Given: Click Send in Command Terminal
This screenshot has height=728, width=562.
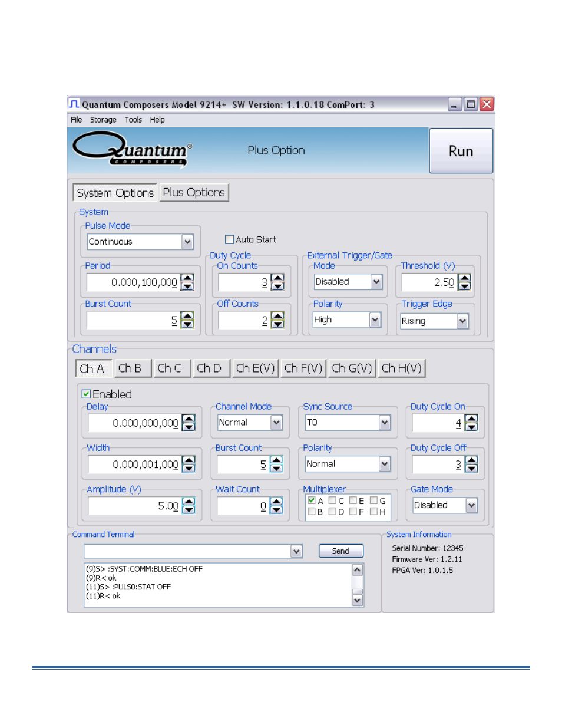Looking at the screenshot, I should click(340, 551).
